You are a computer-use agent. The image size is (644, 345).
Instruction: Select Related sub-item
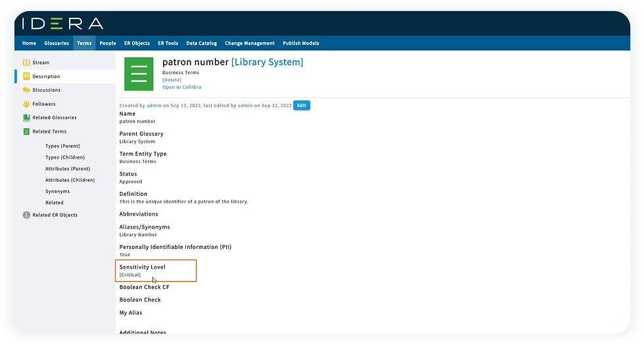pyautogui.click(x=54, y=202)
